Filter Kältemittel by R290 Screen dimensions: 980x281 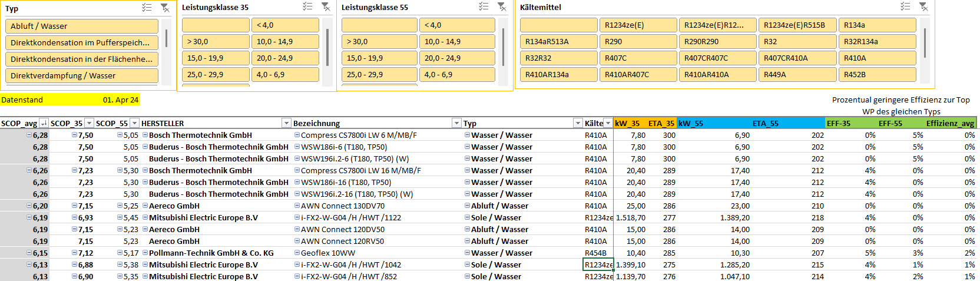638,41
